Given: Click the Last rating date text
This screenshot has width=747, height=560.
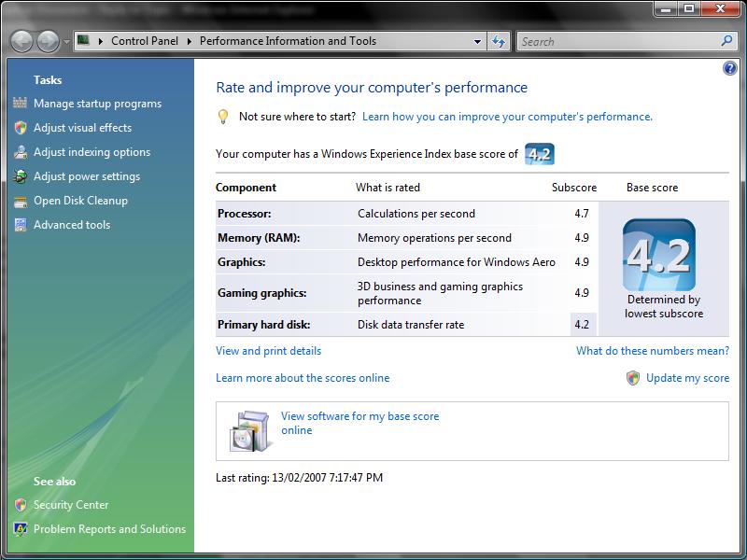Looking at the screenshot, I should (x=299, y=478).
